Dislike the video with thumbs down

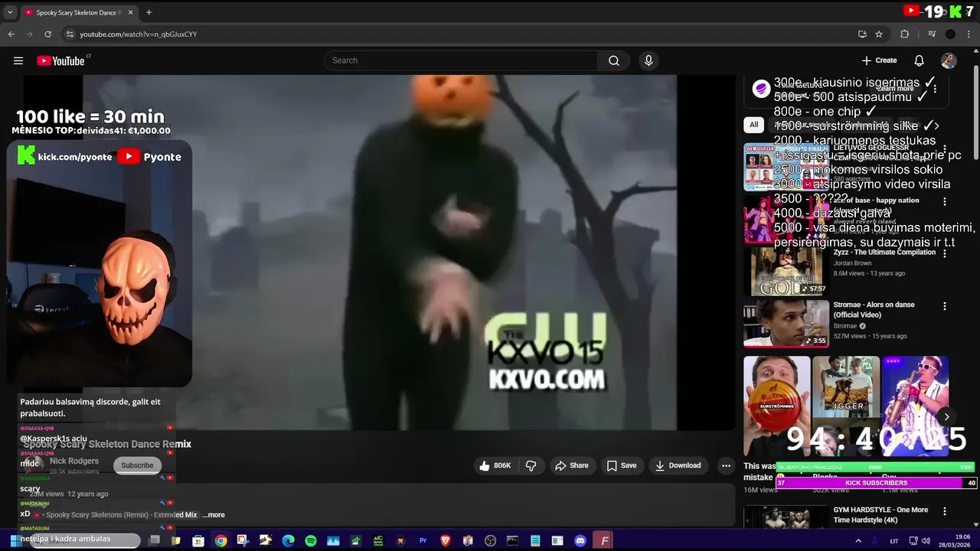531,465
